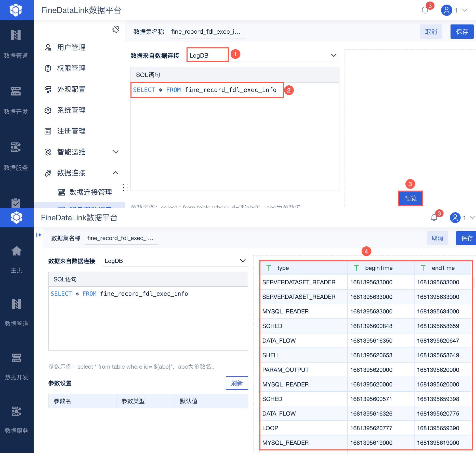This screenshot has width=476, height=453.
Task: Click the 系统管理 gear icon
Action: (48, 110)
